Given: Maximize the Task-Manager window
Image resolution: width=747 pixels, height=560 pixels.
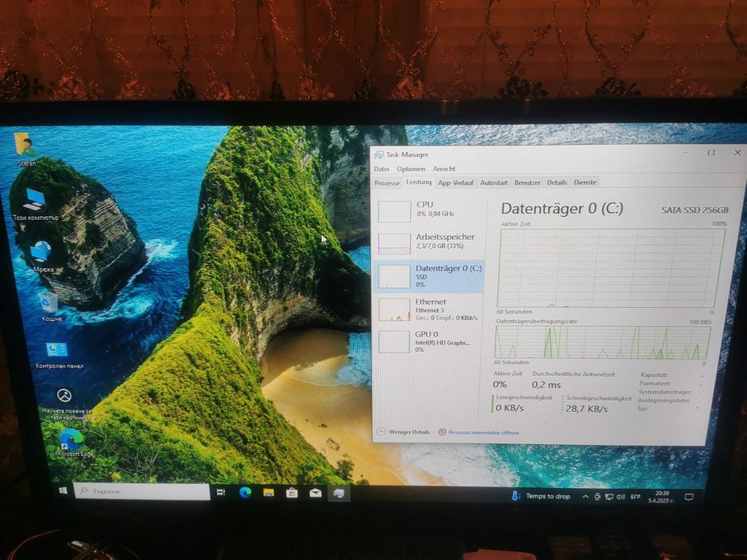Looking at the screenshot, I should (711, 152).
